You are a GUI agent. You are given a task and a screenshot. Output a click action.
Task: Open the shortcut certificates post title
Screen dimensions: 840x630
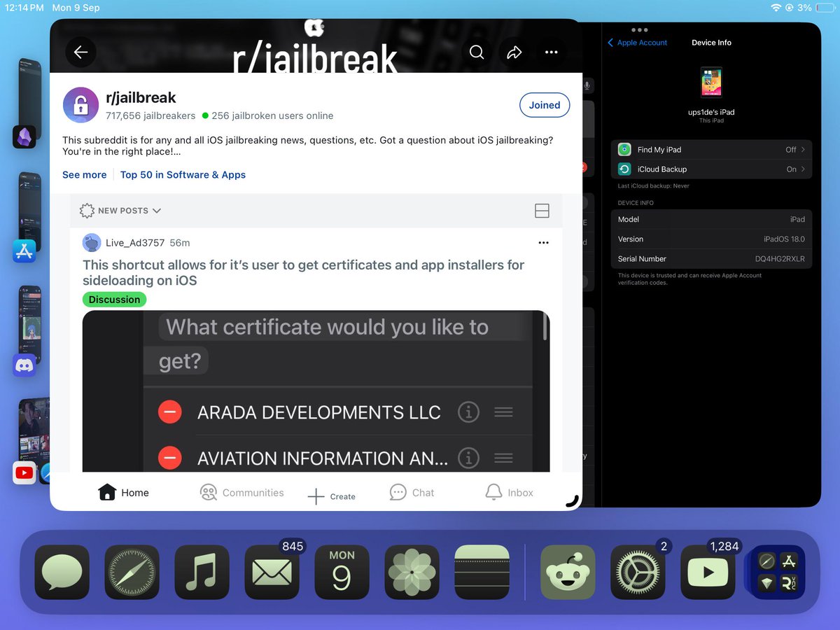point(304,272)
